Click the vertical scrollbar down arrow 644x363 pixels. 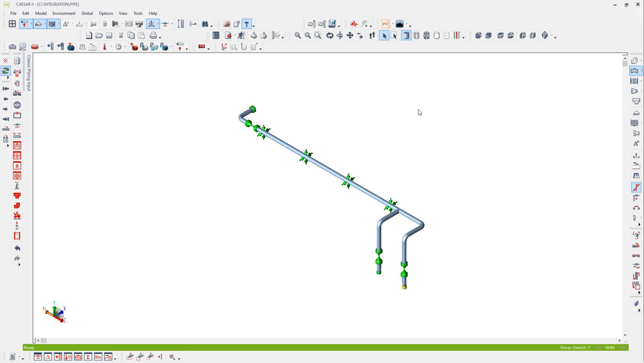click(x=625, y=335)
